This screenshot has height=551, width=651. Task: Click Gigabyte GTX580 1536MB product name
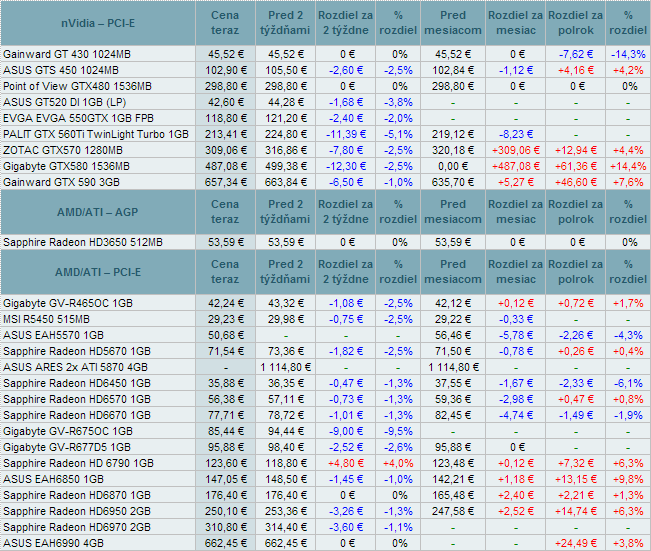[66, 167]
